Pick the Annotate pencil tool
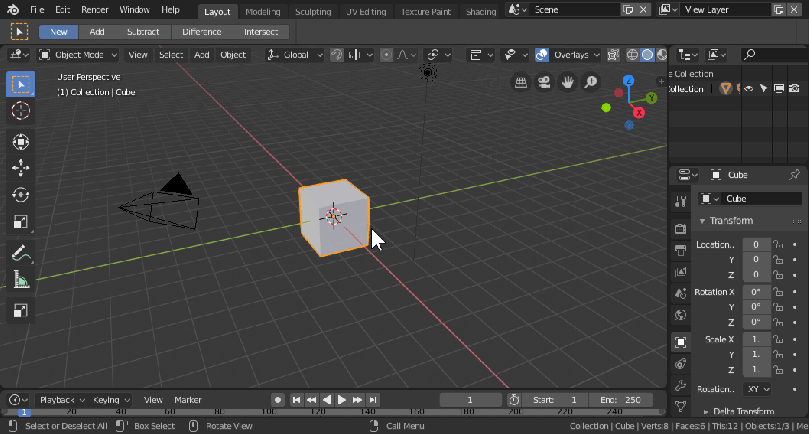 tap(20, 254)
